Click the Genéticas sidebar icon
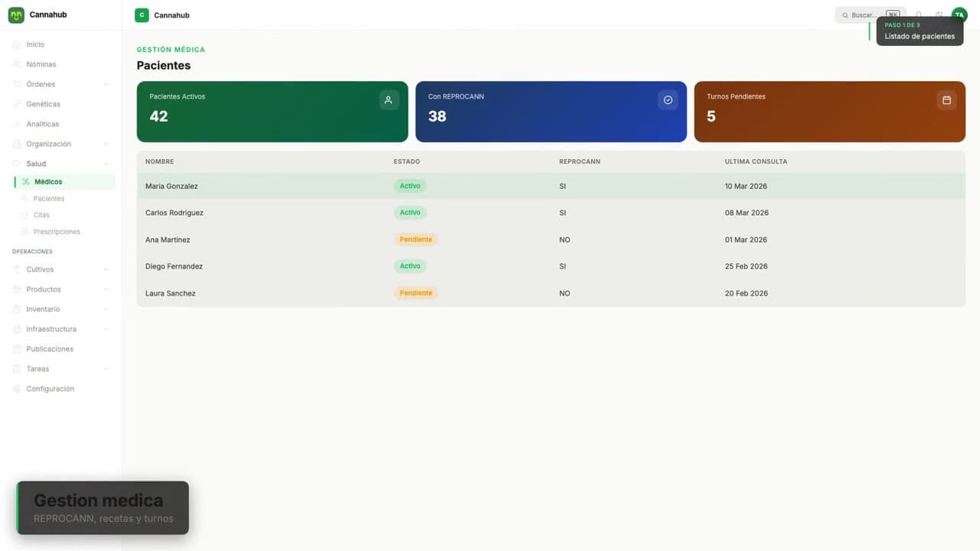The width and height of the screenshot is (980, 551). pos(17,104)
